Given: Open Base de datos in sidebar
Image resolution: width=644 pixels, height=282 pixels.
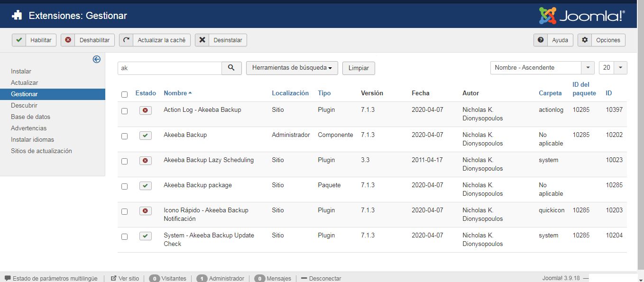Looking at the screenshot, I should pyautogui.click(x=30, y=117).
